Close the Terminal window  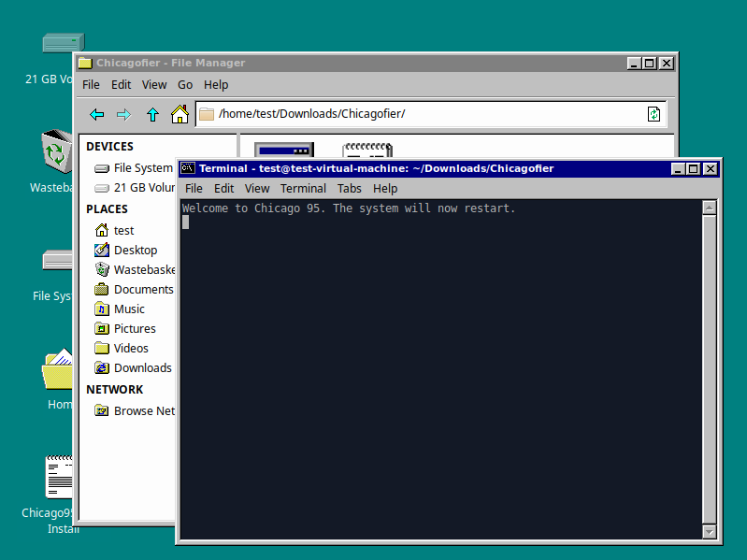[710, 168]
